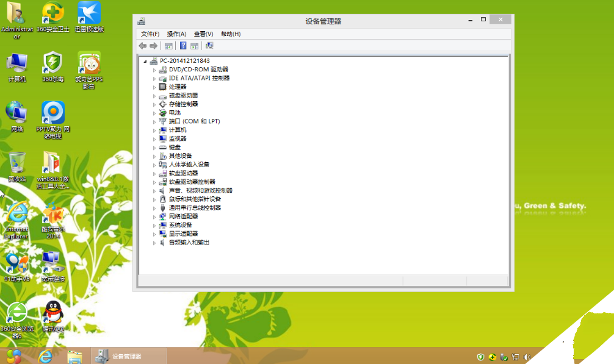The image size is (614, 364).
Task: Open the Start button on the taskbar
Action: [13, 355]
